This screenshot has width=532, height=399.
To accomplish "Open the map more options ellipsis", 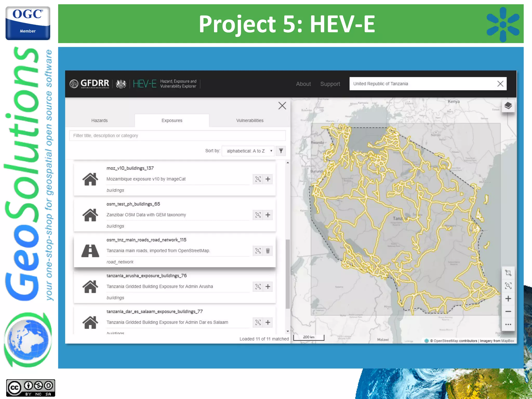I will 508,324.
